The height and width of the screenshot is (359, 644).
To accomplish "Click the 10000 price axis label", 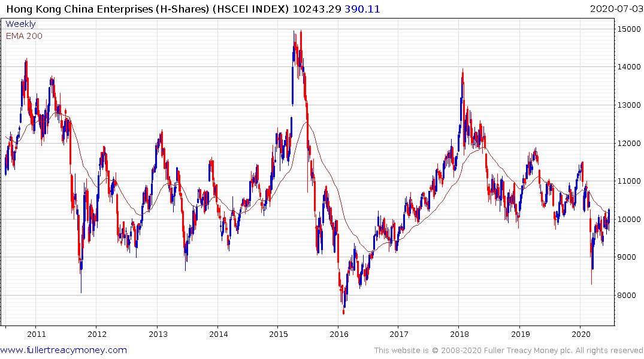I will pyautogui.click(x=629, y=219).
